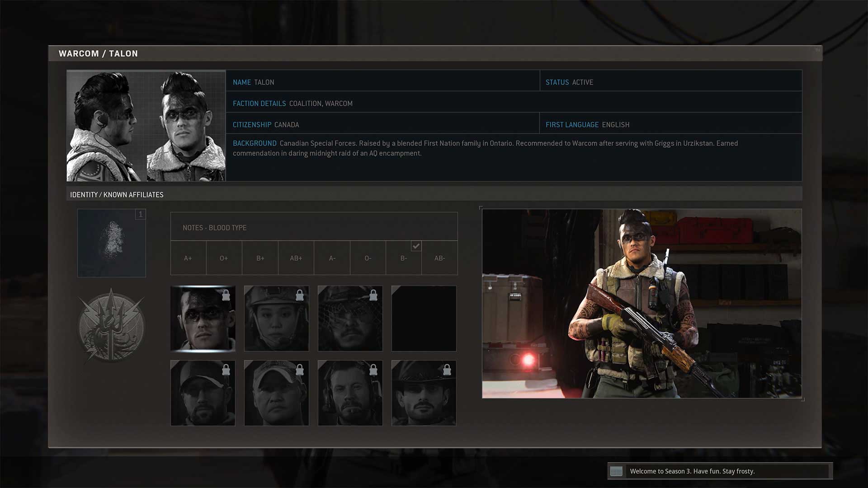Click lock icon on netted-helmet operator tile

click(x=373, y=295)
